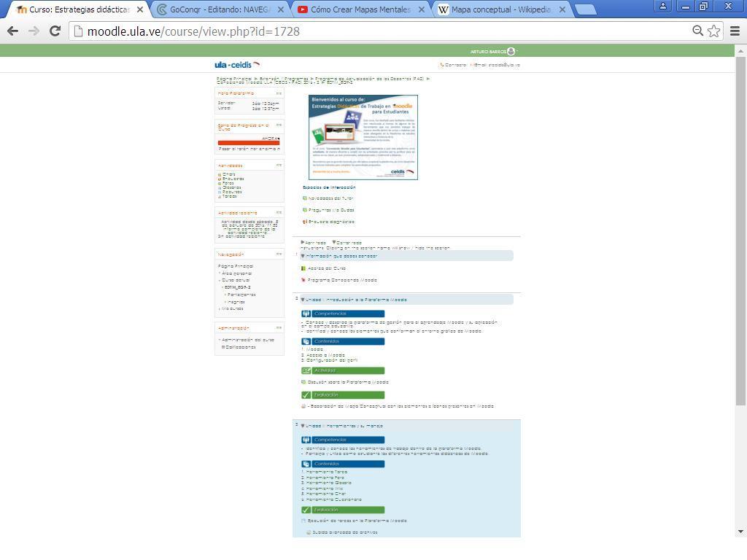Click the Competencias icon in Unidad I
The image size is (747, 560).
click(x=306, y=314)
